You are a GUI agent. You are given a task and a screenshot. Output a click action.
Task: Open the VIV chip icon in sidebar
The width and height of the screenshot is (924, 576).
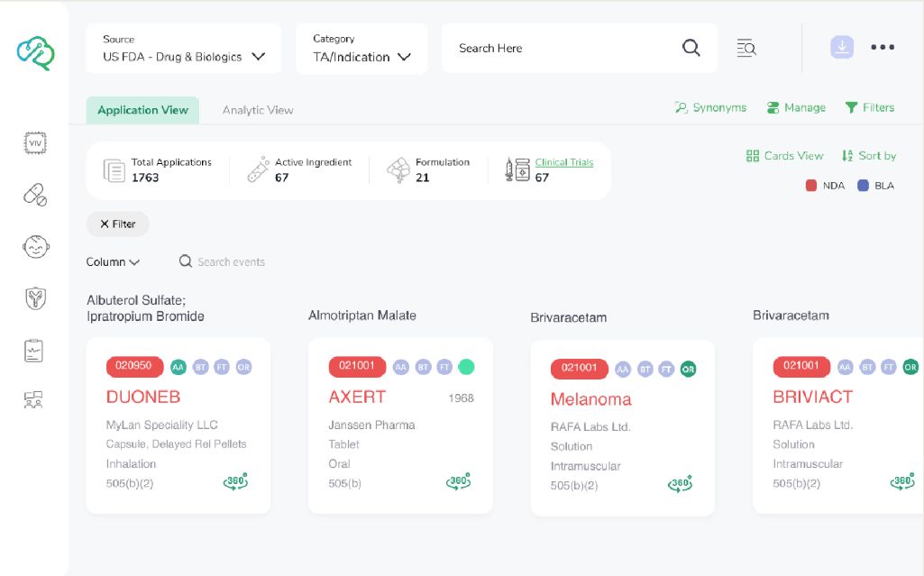[x=35, y=143]
